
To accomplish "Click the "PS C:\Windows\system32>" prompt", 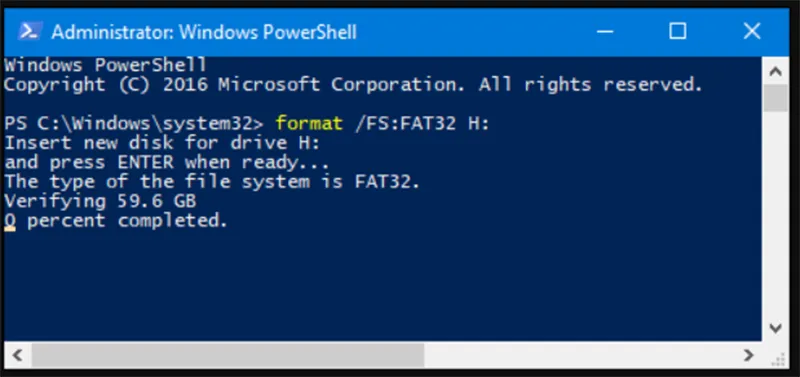I will pos(134,123).
